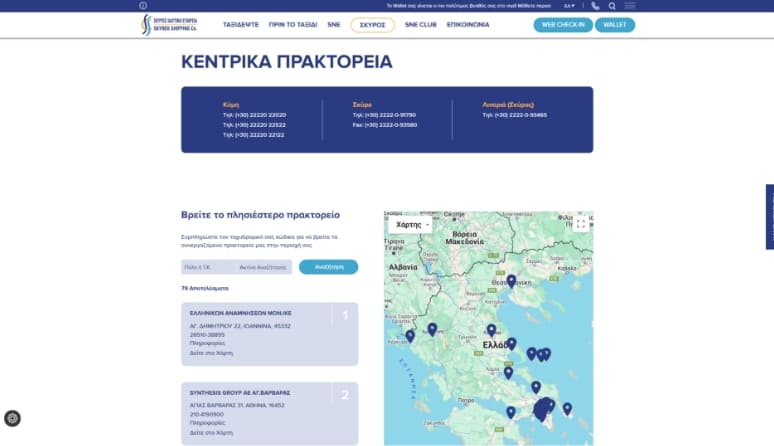Image resolution: width=774 pixels, height=446 pixels.
Task: Click the ΕΛΛΗΝΙΚΩΝ ΑΝΑΜΝΗΣΕΩΝ ΜΟΝ.ΙΚΕ agency title
Action: (x=240, y=313)
